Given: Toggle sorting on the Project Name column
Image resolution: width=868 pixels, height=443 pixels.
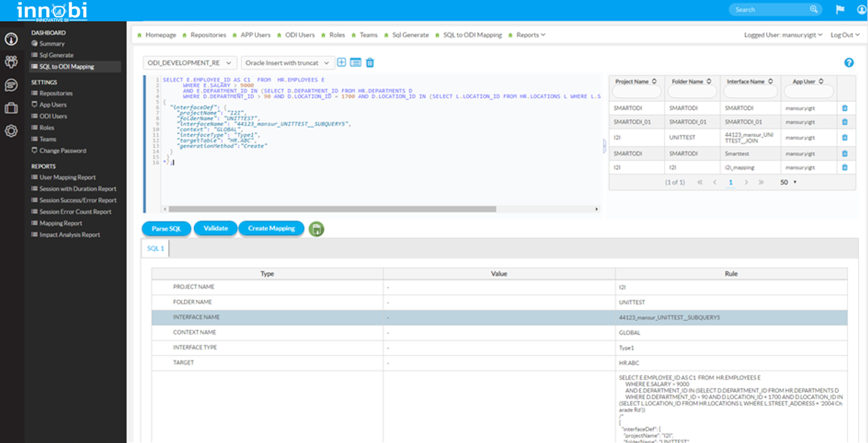Looking at the screenshot, I should coord(654,81).
